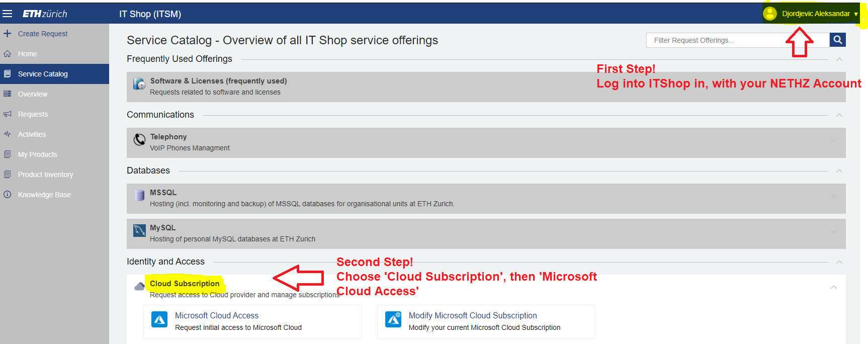Expand the MSSQL offering row
The image size is (868, 344).
point(834,196)
